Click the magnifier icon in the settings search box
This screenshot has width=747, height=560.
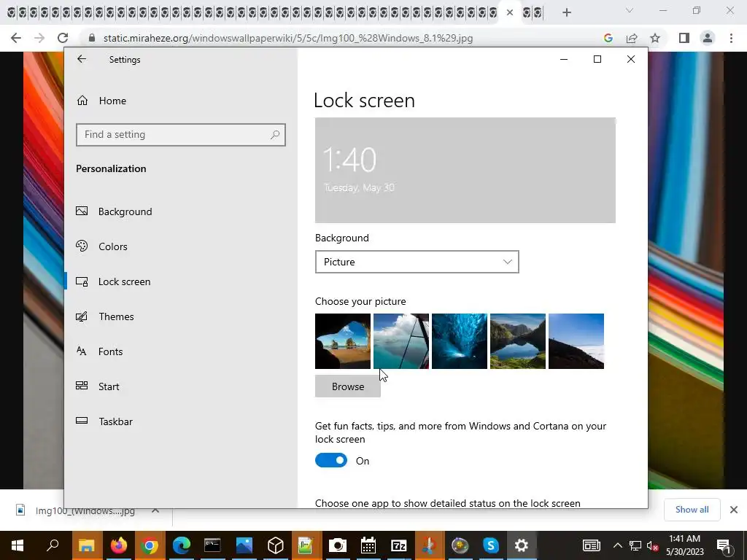tap(275, 135)
